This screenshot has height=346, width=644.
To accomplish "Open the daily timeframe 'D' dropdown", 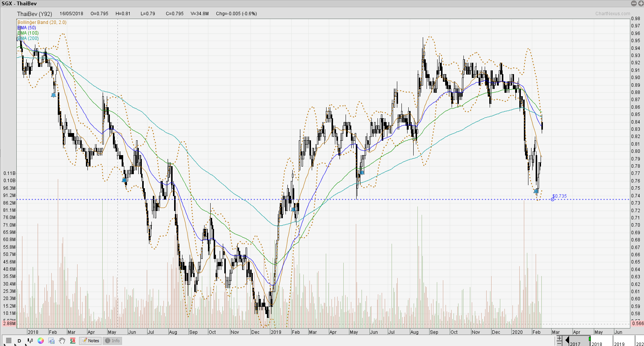I will click(x=19, y=341).
